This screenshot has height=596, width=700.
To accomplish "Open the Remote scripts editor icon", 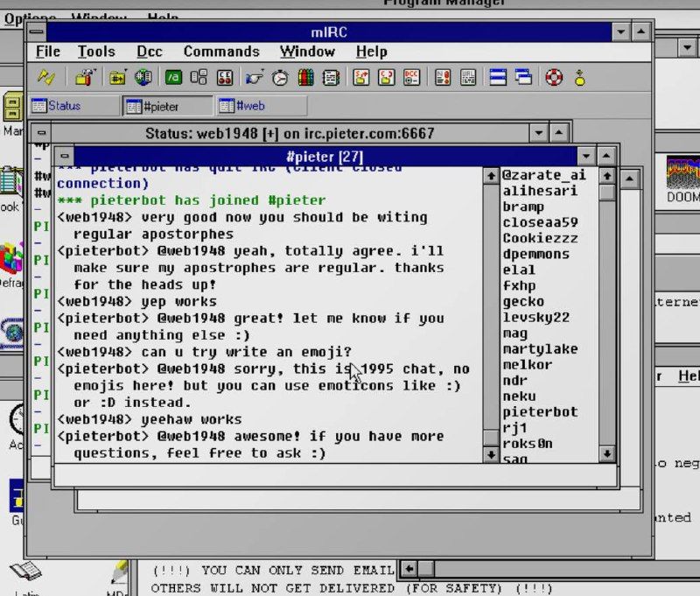I will (225, 78).
